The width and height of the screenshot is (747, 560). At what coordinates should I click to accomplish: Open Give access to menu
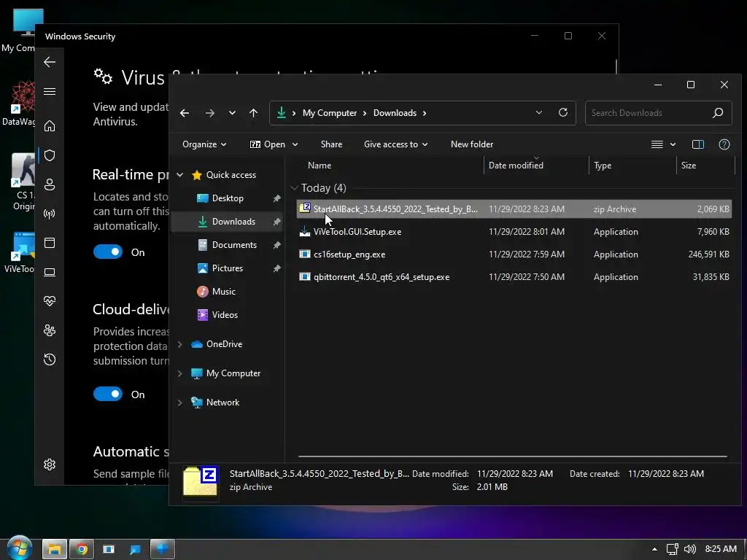coord(395,144)
